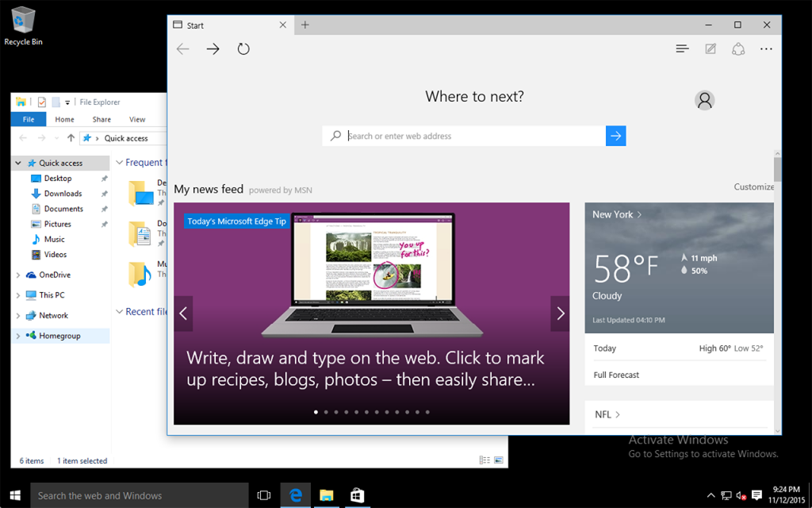Open the View ribbon tab
The width and height of the screenshot is (812, 508).
[x=137, y=119]
